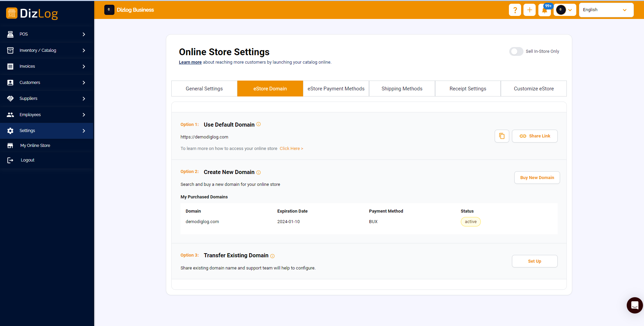Open notifications bell icon
Image resolution: width=644 pixels, height=326 pixels.
[x=544, y=10]
